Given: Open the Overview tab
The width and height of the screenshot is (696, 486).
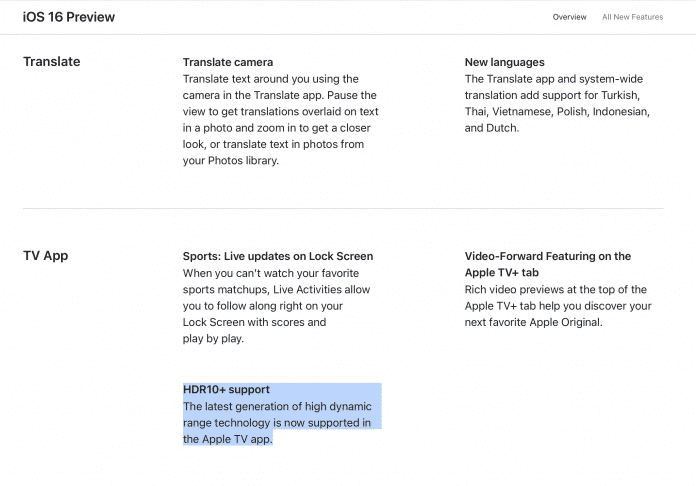Looking at the screenshot, I should click(x=569, y=17).
